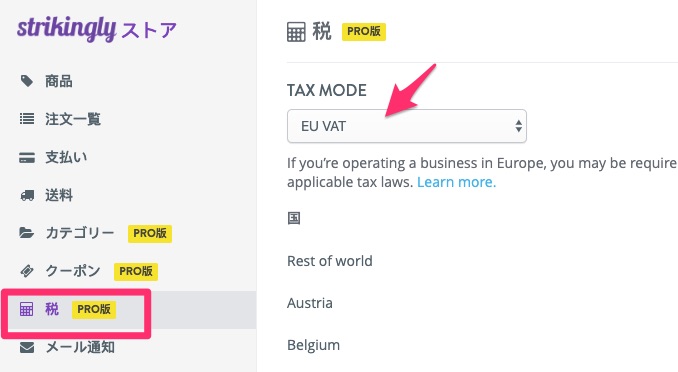This screenshot has width=678, height=372.
Task: Click the EU VAT dropdown arrows
Action: [x=518, y=126]
